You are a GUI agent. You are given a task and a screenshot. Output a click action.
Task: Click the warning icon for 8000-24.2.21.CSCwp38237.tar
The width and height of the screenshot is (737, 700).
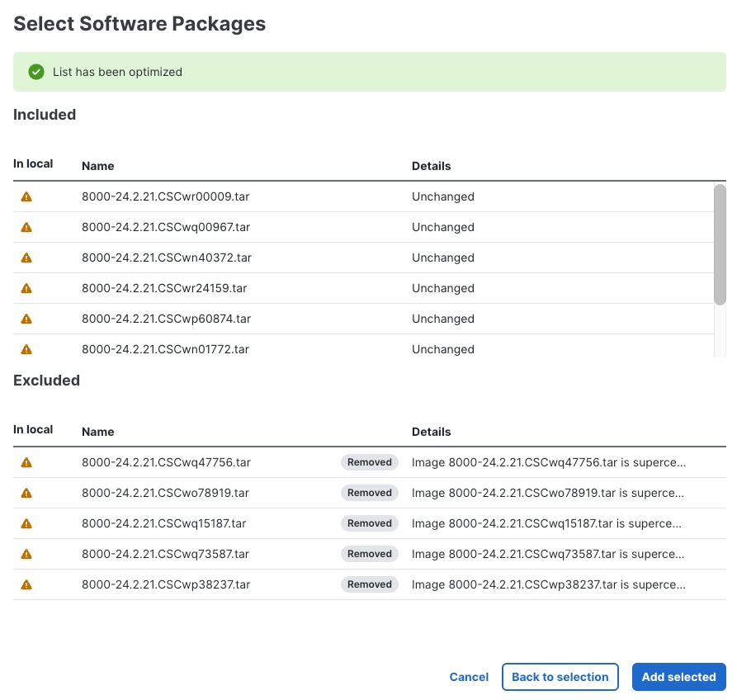pos(26,584)
